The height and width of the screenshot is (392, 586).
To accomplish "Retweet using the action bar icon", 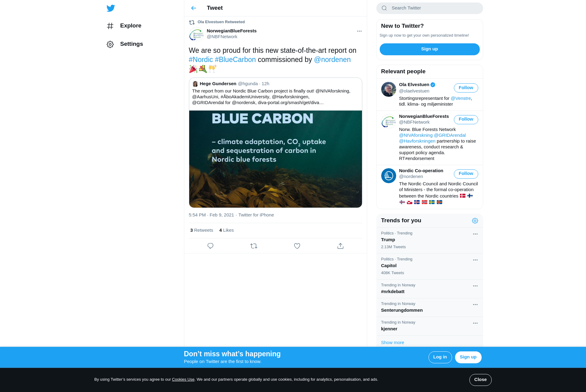I will pyautogui.click(x=254, y=246).
